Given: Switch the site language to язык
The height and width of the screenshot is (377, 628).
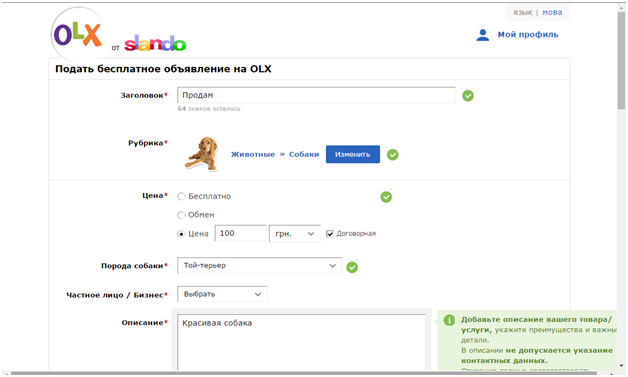Looking at the screenshot, I should (x=523, y=12).
